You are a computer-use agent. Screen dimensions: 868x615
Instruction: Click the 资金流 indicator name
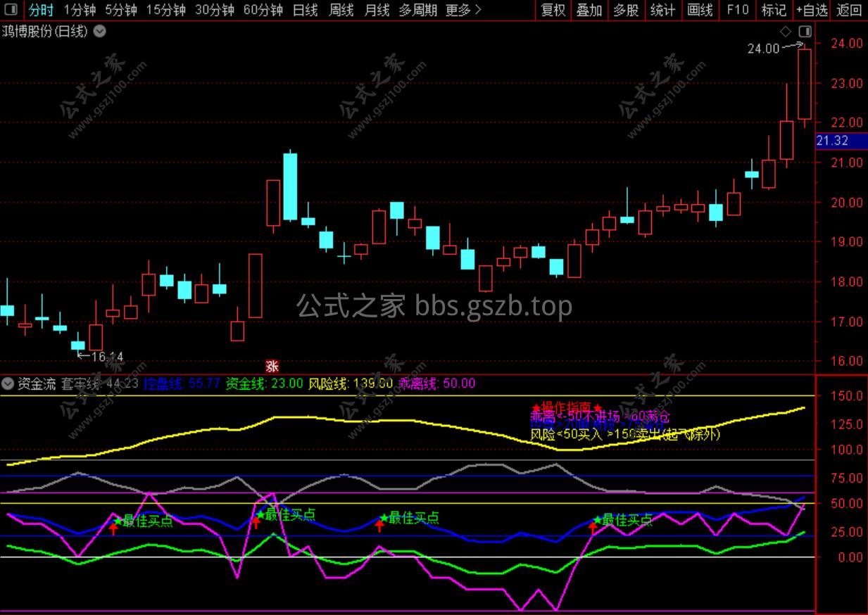coord(37,383)
